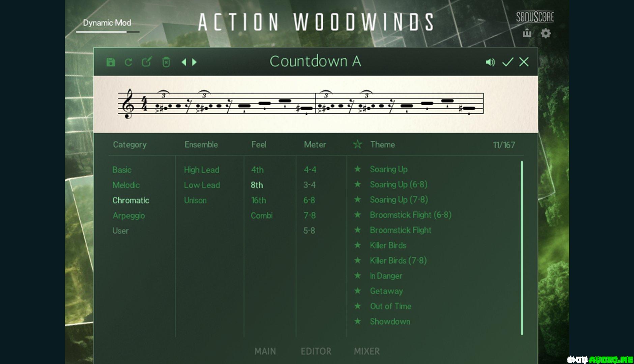Toggle favorite star for Killer Birds

tap(357, 245)
